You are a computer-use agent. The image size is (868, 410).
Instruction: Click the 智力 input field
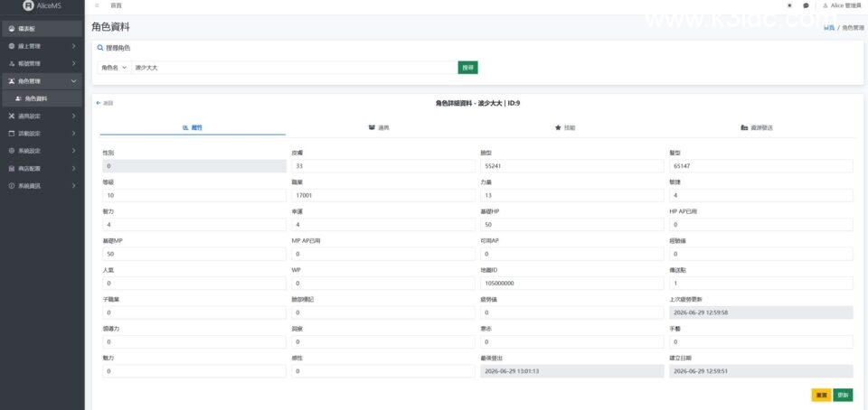coord(194,225)
